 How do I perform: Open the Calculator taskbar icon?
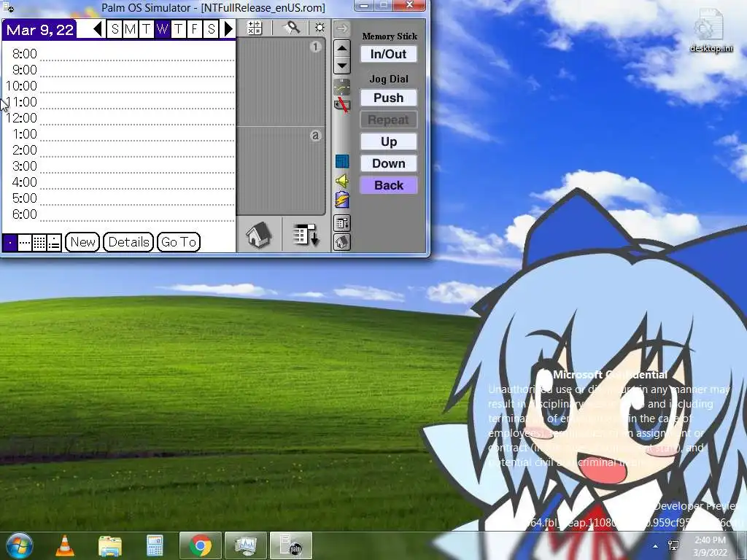(x=155, y=545)
